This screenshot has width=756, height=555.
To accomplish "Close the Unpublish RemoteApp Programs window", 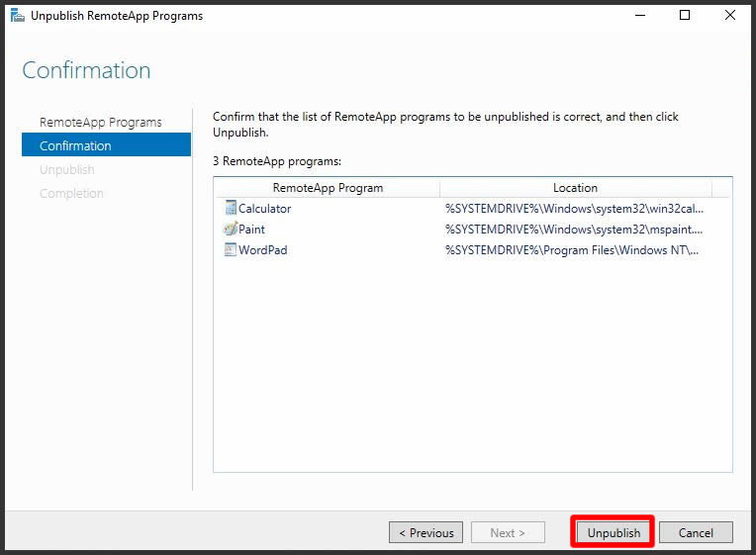I will point(730,15).
